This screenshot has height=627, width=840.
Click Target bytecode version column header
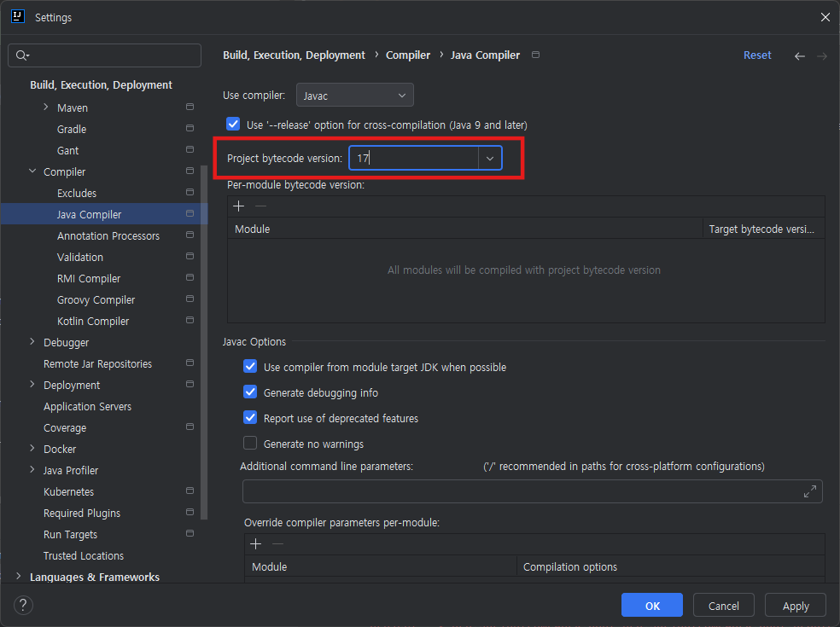761,229
